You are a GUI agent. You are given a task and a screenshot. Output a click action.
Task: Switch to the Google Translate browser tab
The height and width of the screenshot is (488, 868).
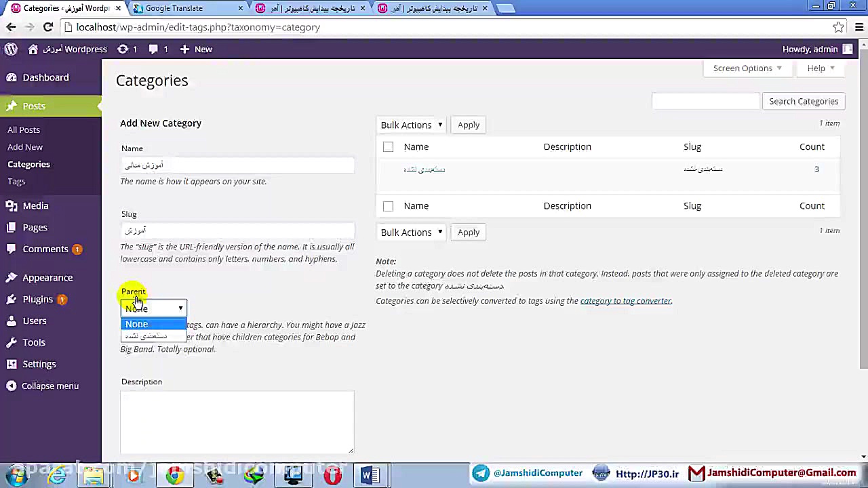coord(174,7)
